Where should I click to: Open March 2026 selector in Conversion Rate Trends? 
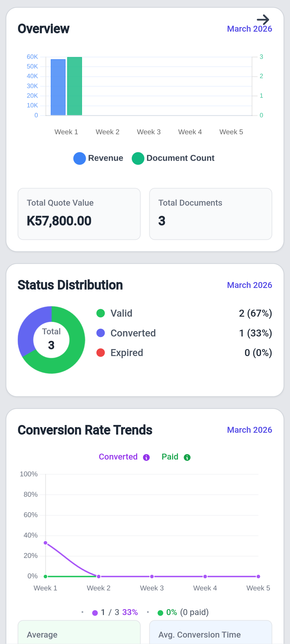click(249, 430)
